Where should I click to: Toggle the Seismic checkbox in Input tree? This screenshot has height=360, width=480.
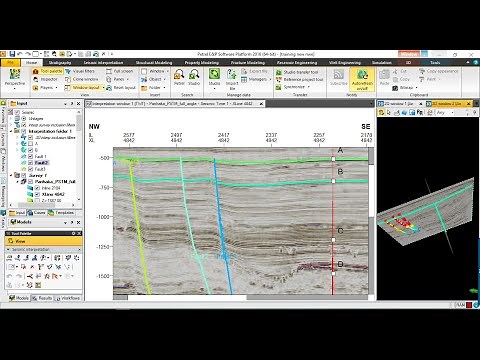tap(18, 112)
